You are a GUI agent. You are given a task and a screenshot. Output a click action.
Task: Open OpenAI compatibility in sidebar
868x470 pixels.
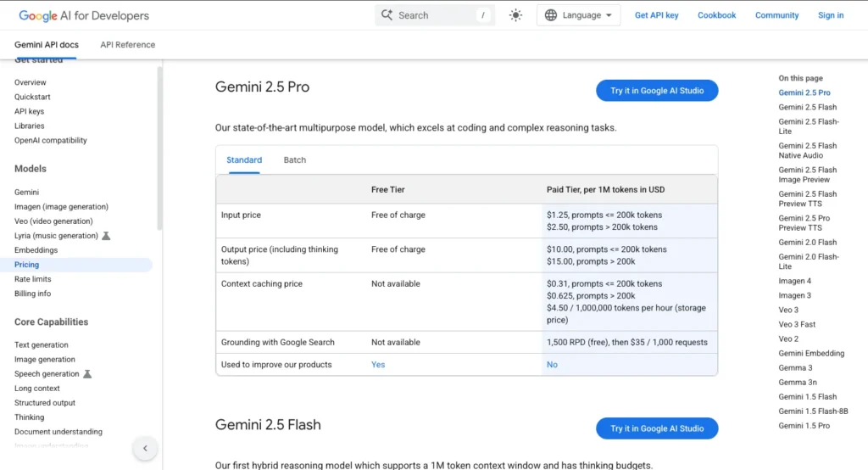pos(50,140)
